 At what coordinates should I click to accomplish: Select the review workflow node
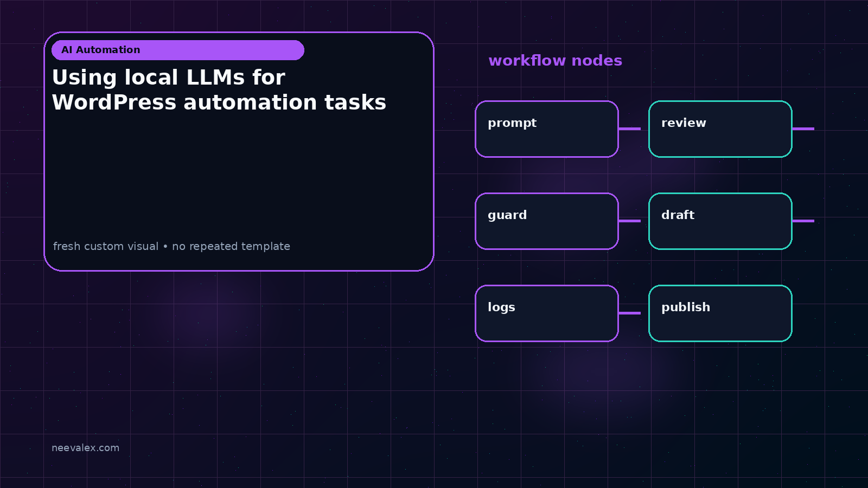pyautogui.click(x=720, y=129)
